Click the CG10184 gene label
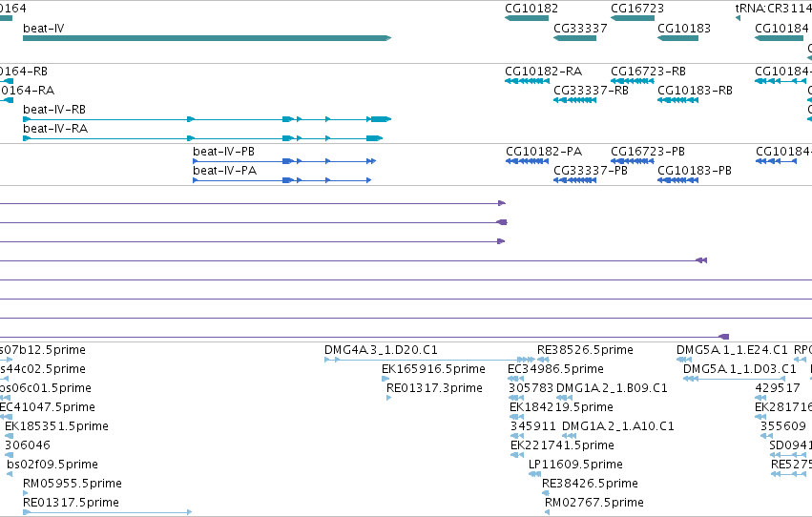Screen dimensions: 812x517 pos(781,29)
